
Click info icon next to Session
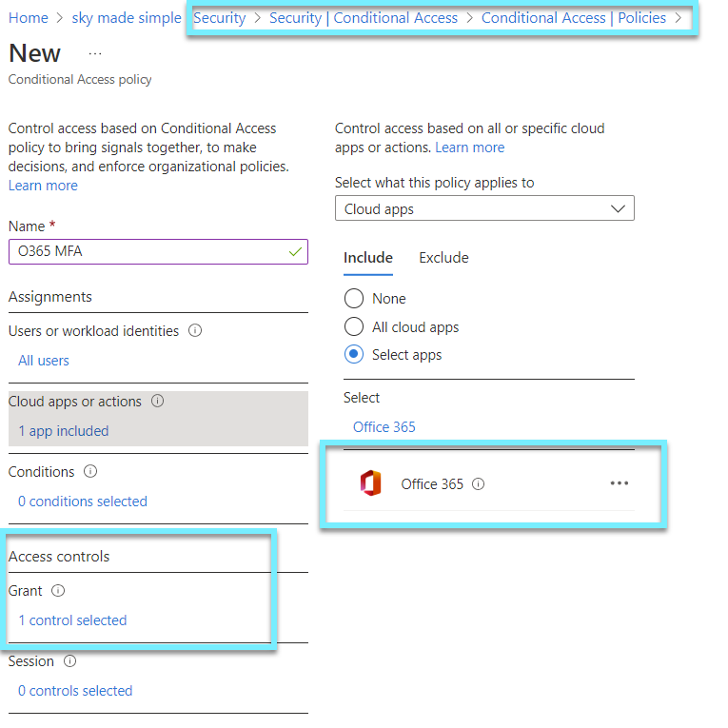pyautogui.click(x=69, y=660)
